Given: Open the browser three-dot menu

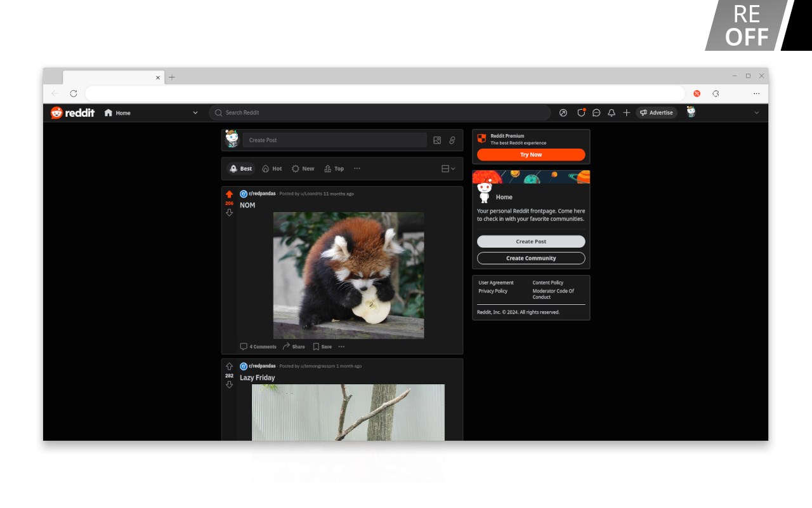Looking at the screenshot, I should click(756, 93).
